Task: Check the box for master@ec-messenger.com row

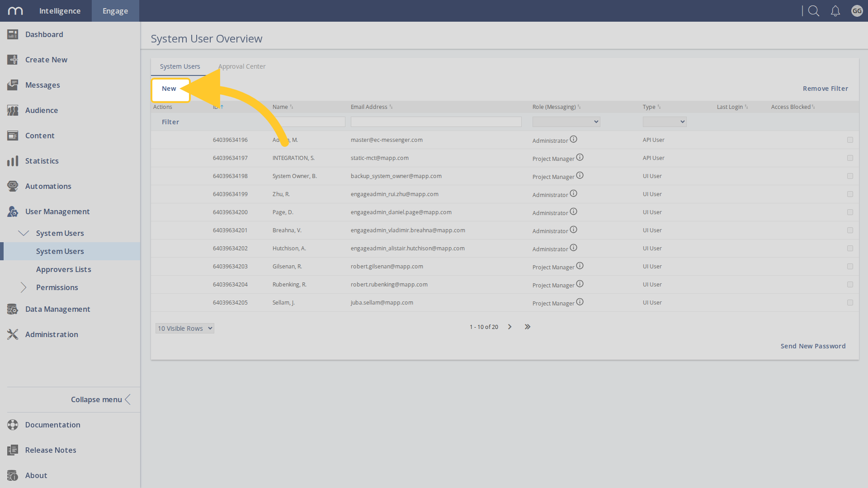Action: coord(850,140)
